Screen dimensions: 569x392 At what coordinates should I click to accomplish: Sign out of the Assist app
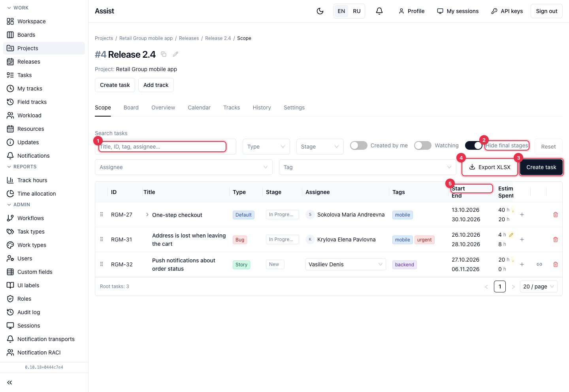(546, 11)
